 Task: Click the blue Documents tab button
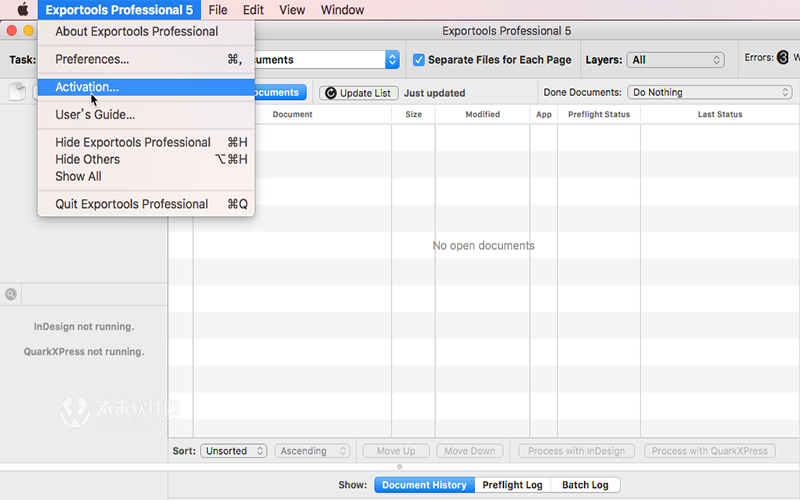[x=280, y=92]
